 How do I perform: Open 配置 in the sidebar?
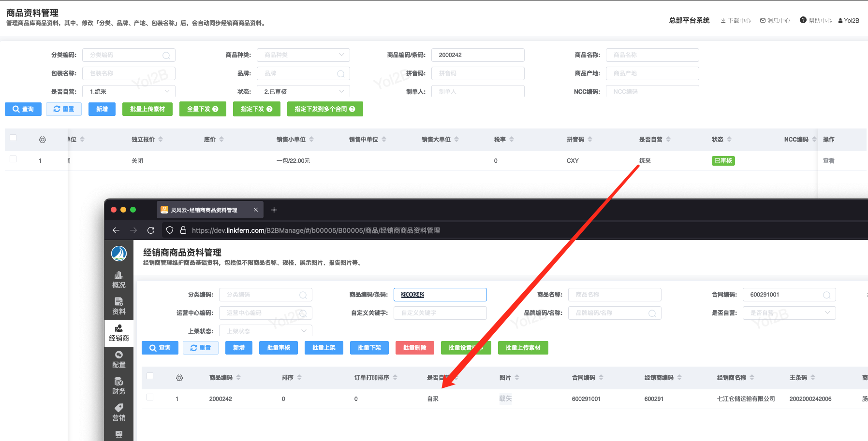pos(119,359)
